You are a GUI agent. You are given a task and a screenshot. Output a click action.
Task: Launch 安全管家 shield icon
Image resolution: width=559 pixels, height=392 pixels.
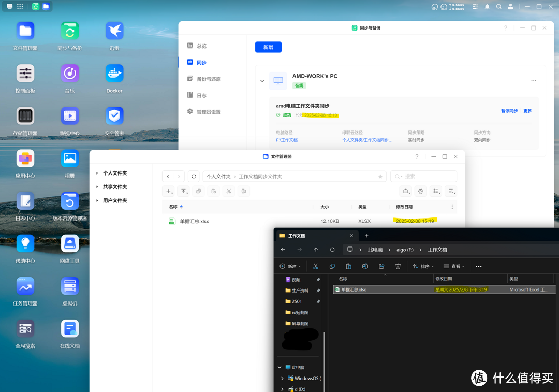pos(114,117)
